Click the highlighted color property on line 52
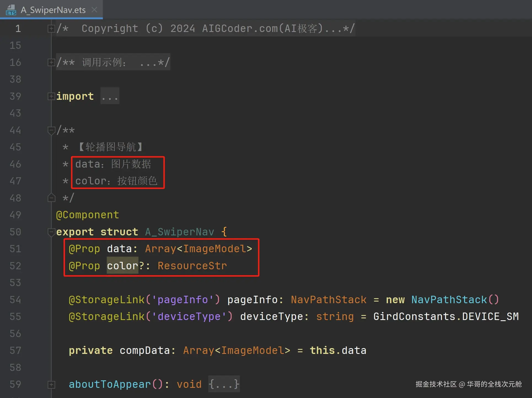 click(122, 266)
